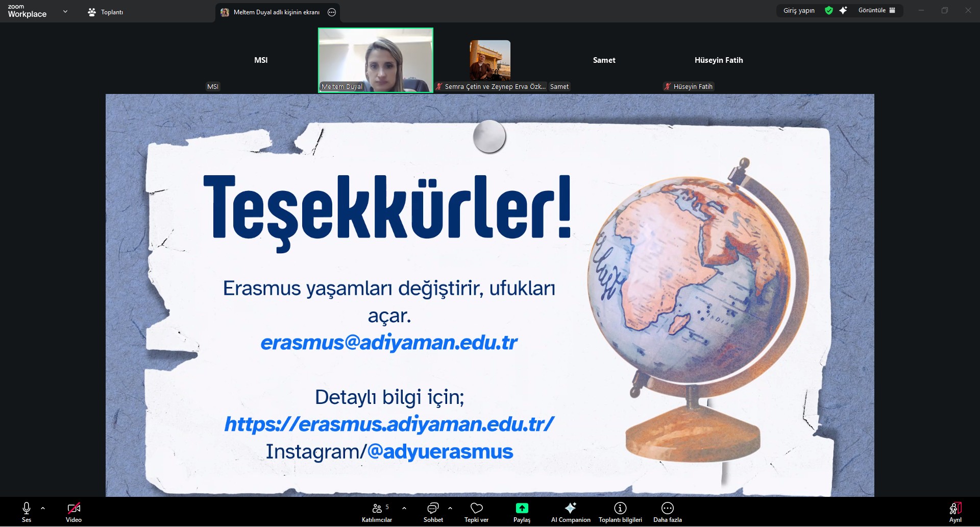Click the green Paylaş share screen icon

[522, 508]
